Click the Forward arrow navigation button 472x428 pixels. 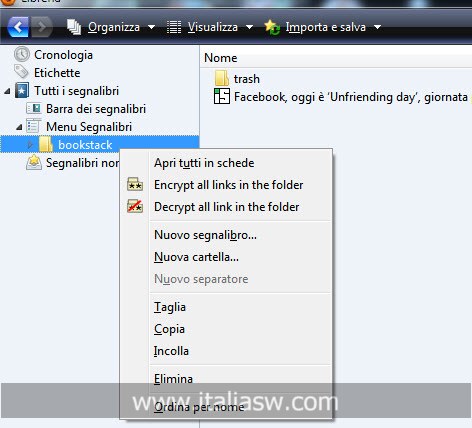point(41,27)
